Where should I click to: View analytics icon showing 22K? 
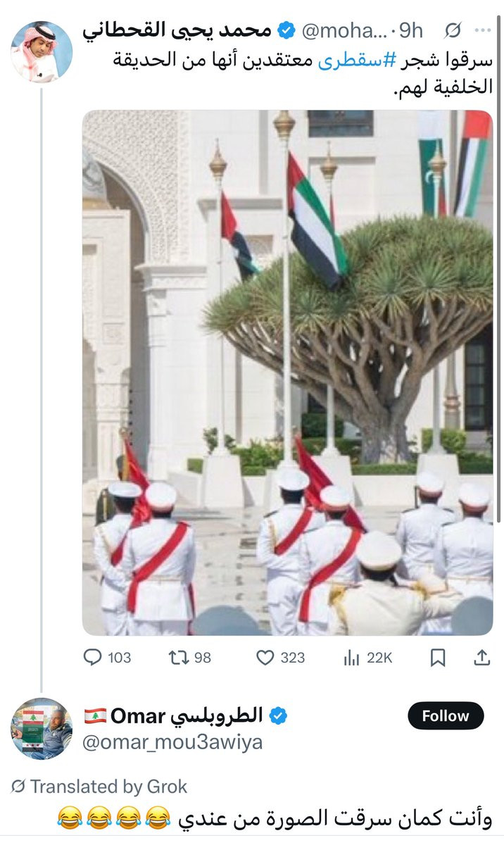pyautogui.click(x=367, y=658)
